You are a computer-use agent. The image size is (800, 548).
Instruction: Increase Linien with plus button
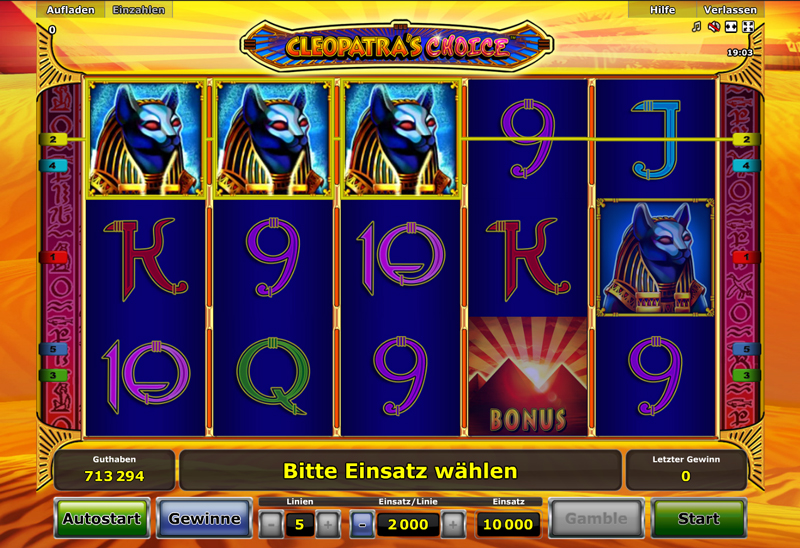(328, 525)
